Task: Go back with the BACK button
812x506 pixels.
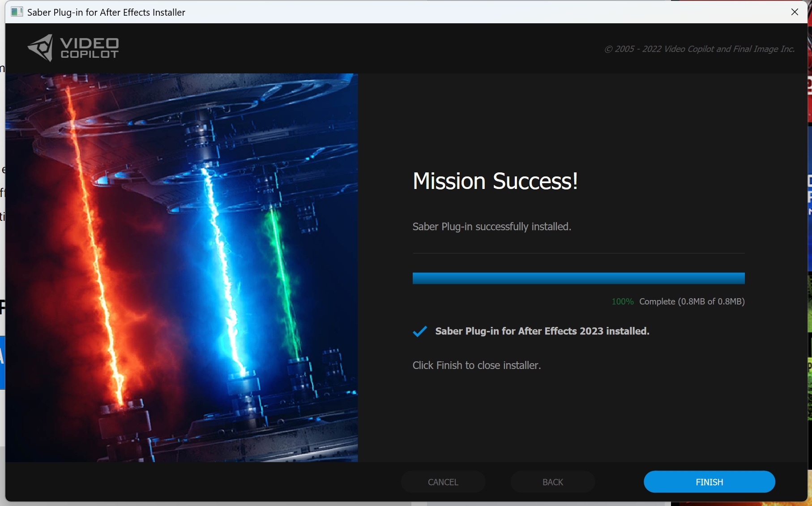Action: point(552,482)
